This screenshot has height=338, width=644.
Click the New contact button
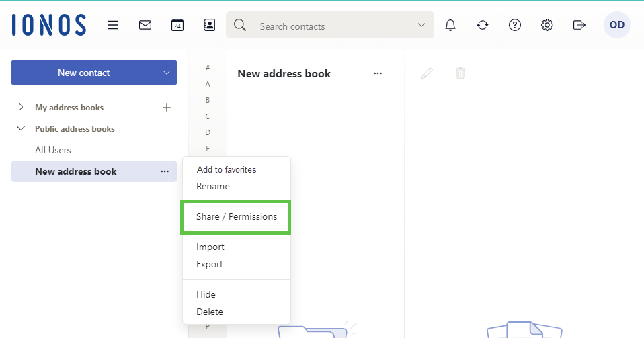pyautogui.click(x=83, y=73)
